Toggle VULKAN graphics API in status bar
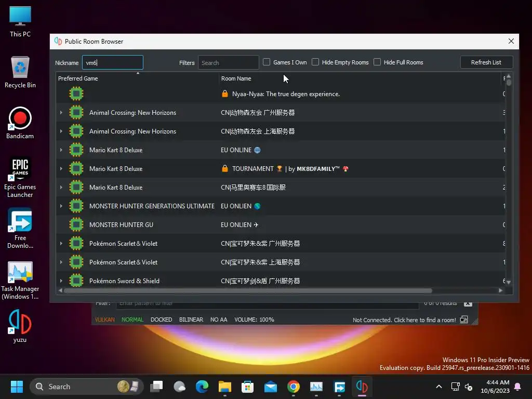Screen dimensions: 532x399 [x=104, y=320]
